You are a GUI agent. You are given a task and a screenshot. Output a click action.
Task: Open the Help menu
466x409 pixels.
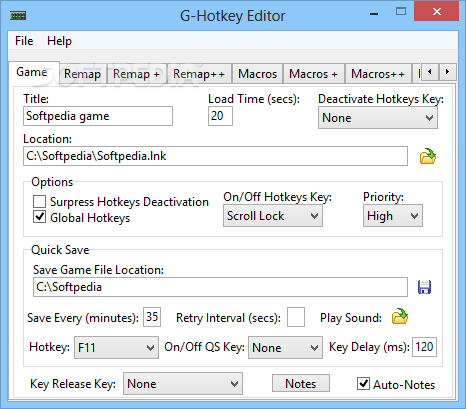point(59,41)
